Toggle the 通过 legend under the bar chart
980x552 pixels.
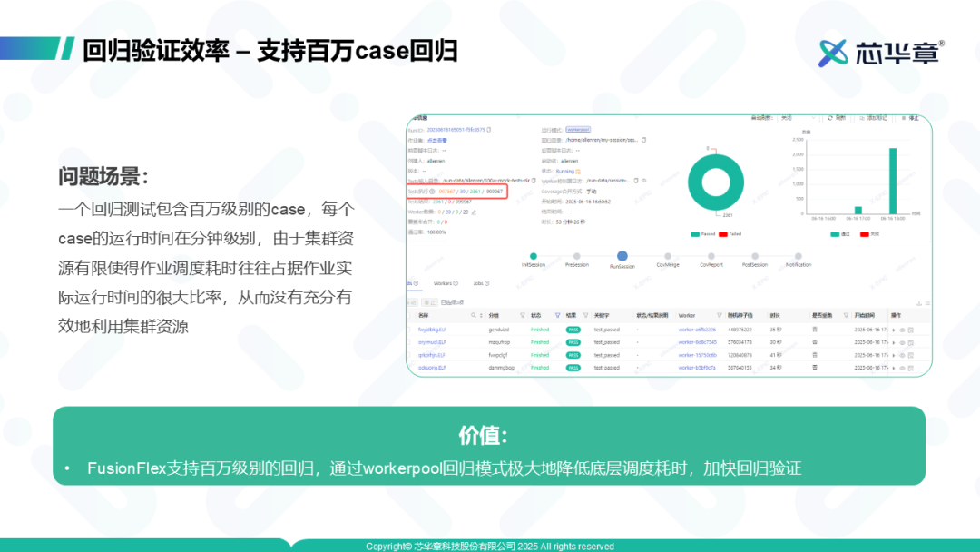840,234
